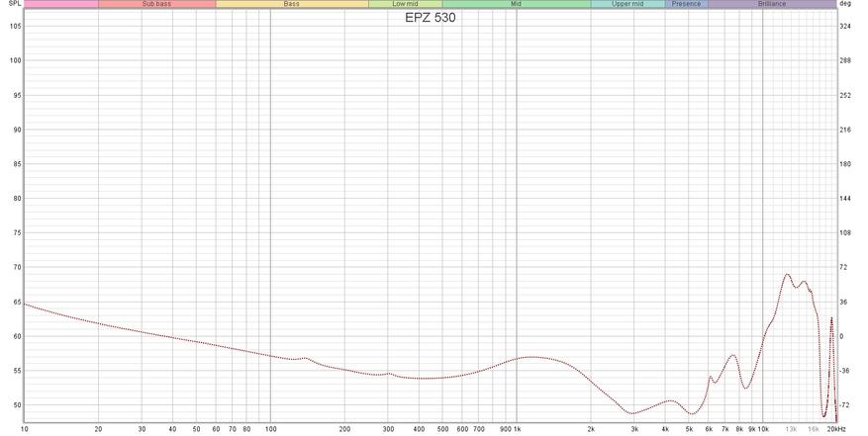Click the 3k frequency label
This screenshot has height=436, width=868.
[x=635, y=429]
